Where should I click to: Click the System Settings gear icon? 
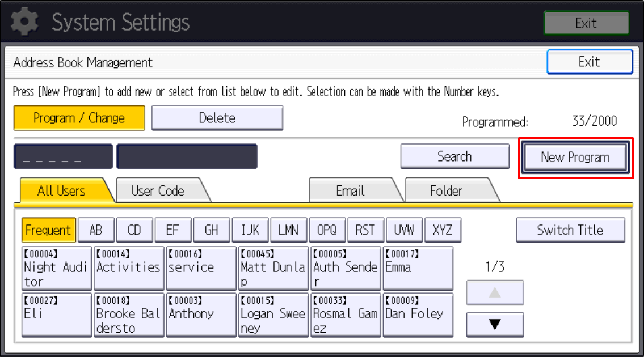(24, 22)
